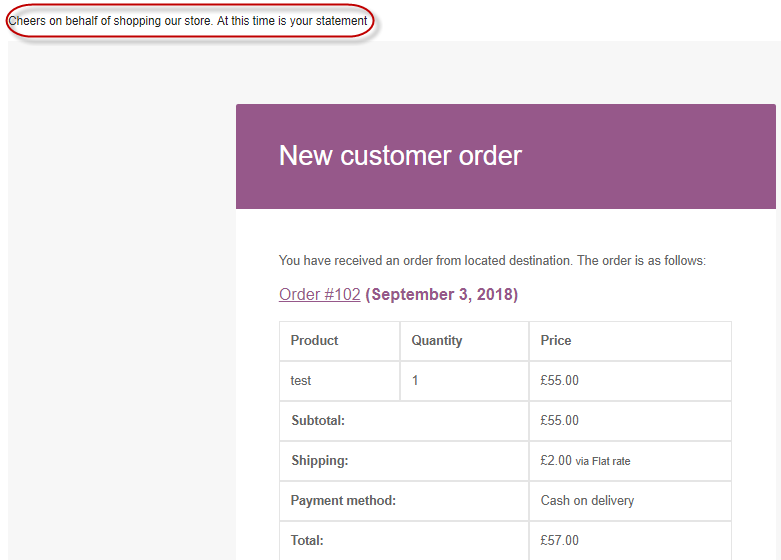The image size is (781, 560).
Task: Click the 'via Flat rate' small text
Action: [603, 461]
